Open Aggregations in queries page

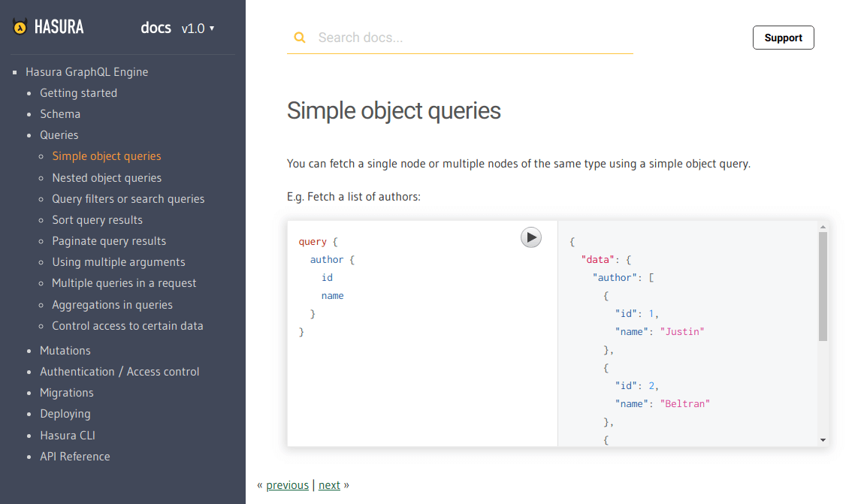tap(112, 305)
